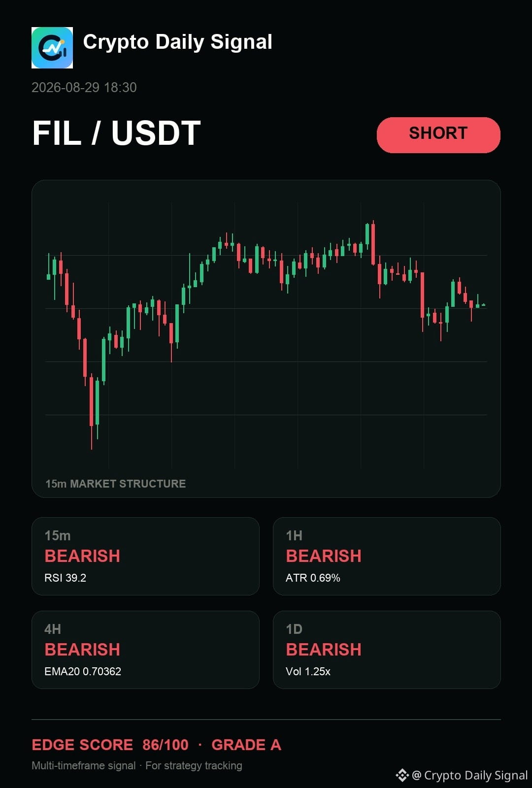Tap the red SHORT signal button
The height and width of the screenshot is (788, 532).
pos(438,135)
